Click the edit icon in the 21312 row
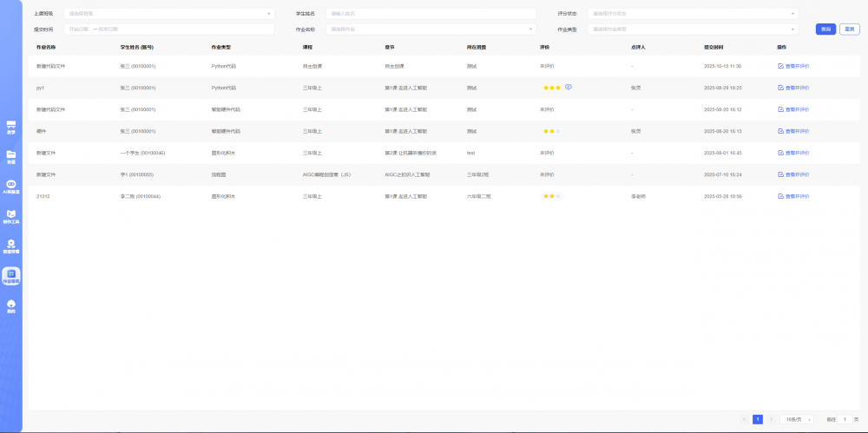Screen dimensions: 868x433 [x=780, y=197]
